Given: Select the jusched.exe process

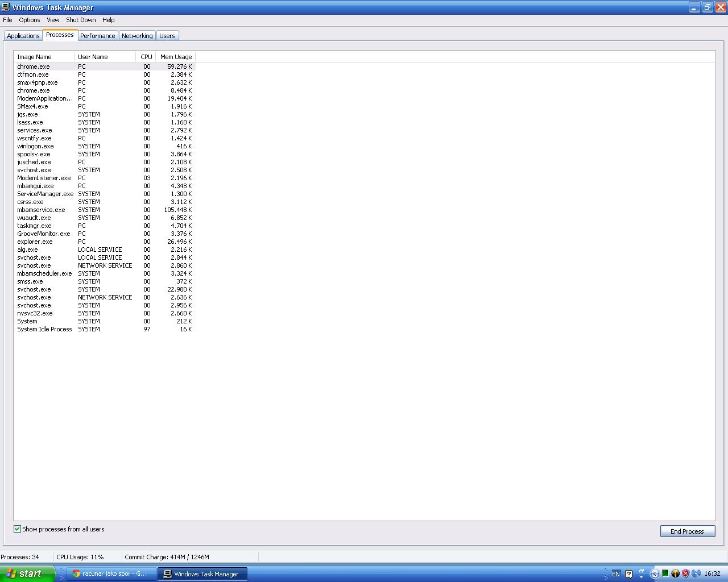Looking at the screenshot, I should click(x=105, y=162).
